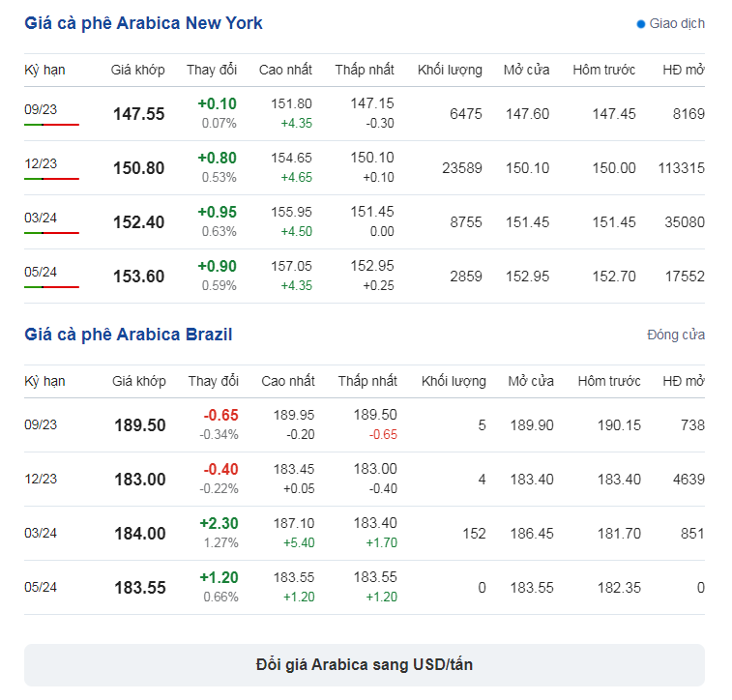Click the Hôm trước header in Brazil table
This screenshot has height=700, width=732.
[x=609, y=381]
